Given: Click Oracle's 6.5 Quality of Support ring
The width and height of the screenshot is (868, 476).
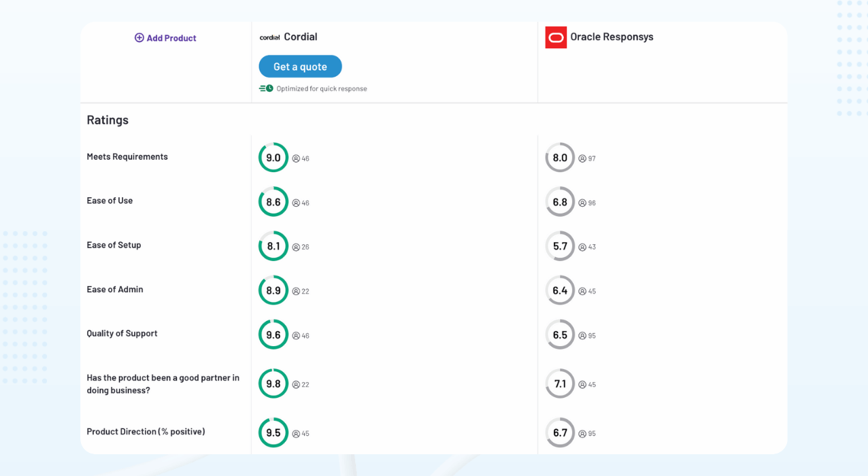Looking at the screenshot, I should pos(560,335).
